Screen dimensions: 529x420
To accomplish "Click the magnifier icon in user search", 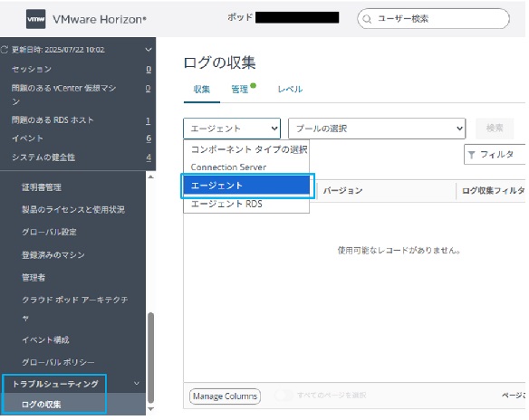I will click(x=367, y=19).
